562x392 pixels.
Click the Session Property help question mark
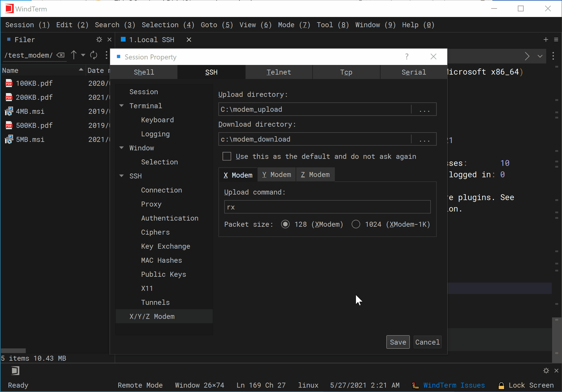click(407, 56)
